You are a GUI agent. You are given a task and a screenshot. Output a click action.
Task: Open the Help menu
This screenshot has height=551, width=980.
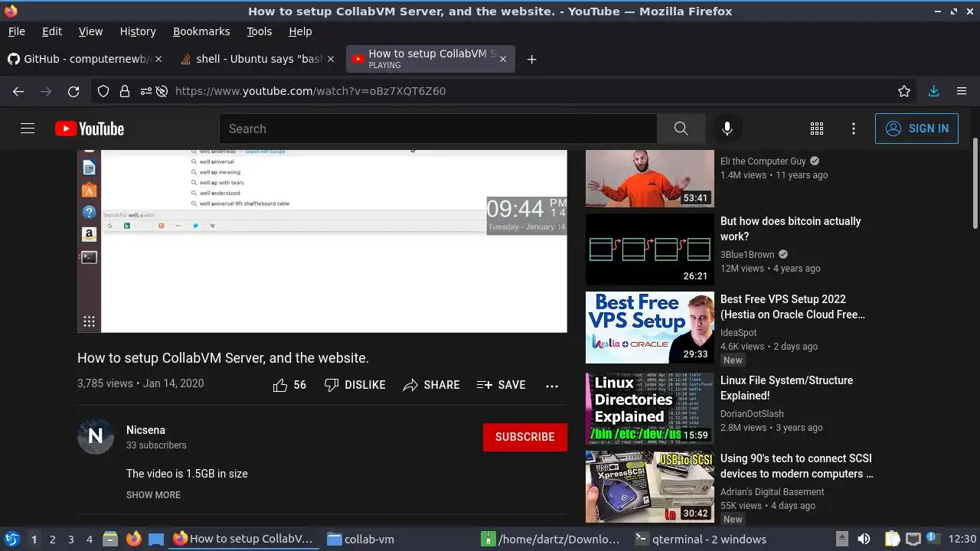(300, 31)
